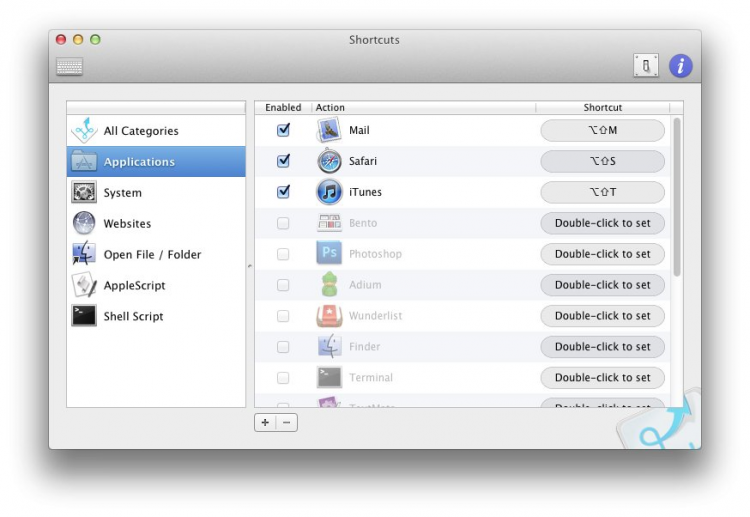Click the iTunes action name
The image size is (750, 517).
point(365,192)
